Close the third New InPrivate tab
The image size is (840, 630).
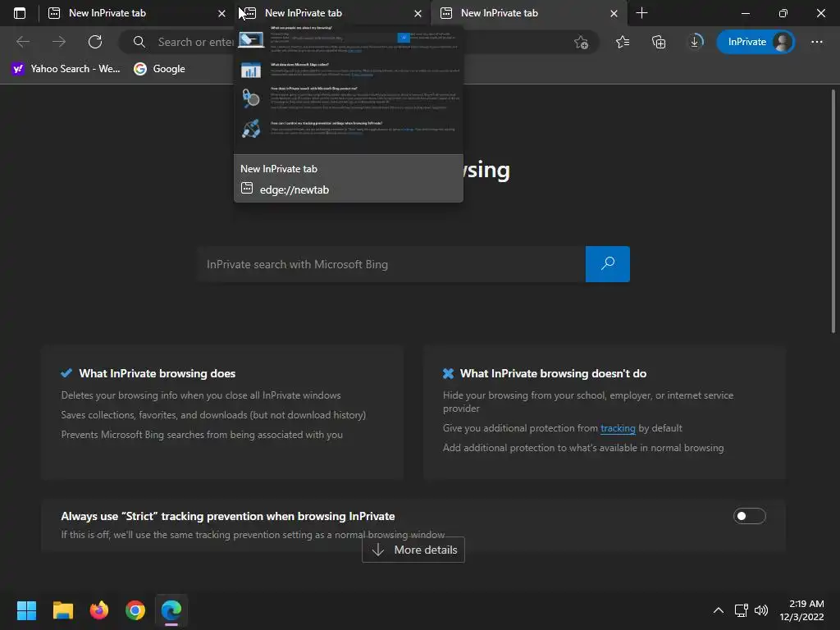(614, 13)
